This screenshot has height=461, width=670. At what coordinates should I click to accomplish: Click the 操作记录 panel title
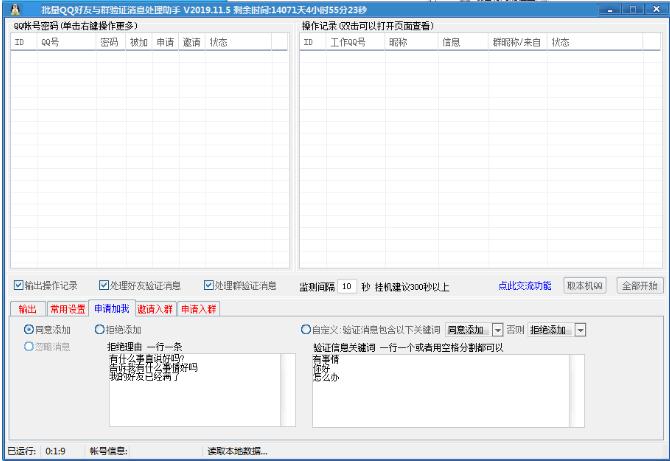click(x=368, y=26)
